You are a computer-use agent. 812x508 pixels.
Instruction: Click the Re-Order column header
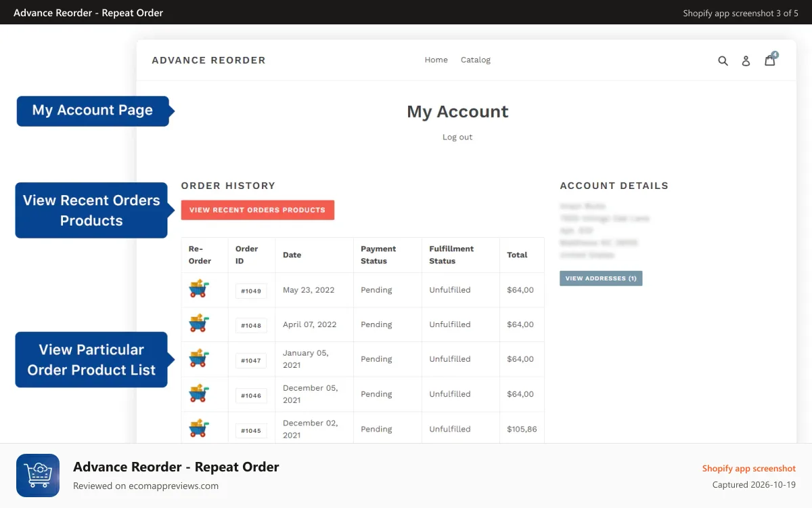pos(200,255)
